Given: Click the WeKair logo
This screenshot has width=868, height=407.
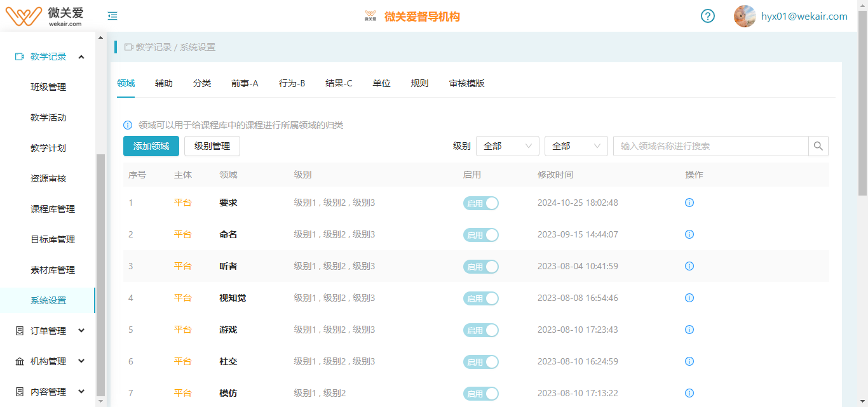Looking at the screenshot, I should [44, 16].
